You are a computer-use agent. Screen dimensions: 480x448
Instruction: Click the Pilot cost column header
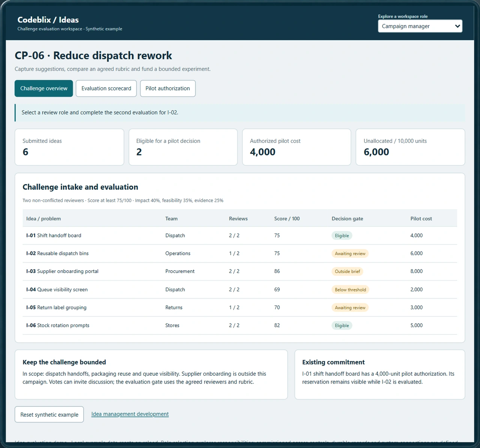click(421, 219)
